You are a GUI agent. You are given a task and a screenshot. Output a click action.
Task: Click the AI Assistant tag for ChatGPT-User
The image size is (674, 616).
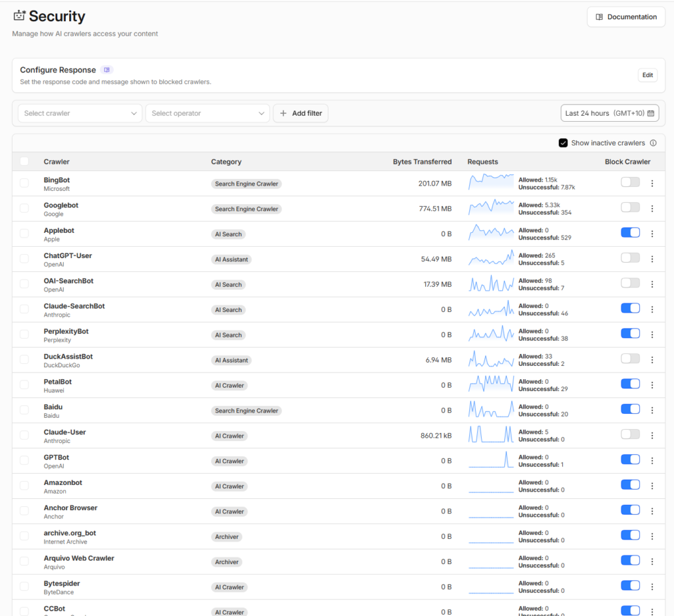click(231, 260)
